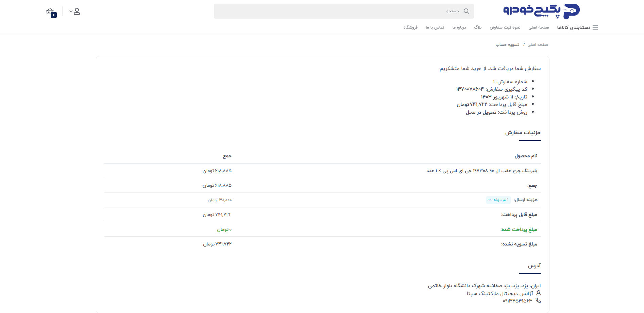Click phone number ۰۹۱۳۴۵۴۱۵۶۳
Screen dimensions: 644x313
(518, 300)
